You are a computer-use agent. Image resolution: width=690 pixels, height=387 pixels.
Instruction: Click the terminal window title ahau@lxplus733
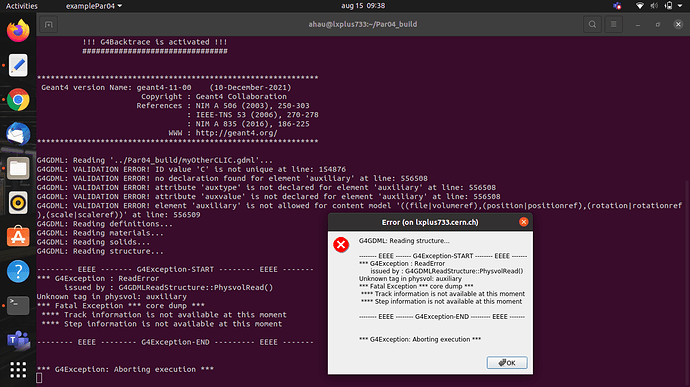tap(363, 24)
